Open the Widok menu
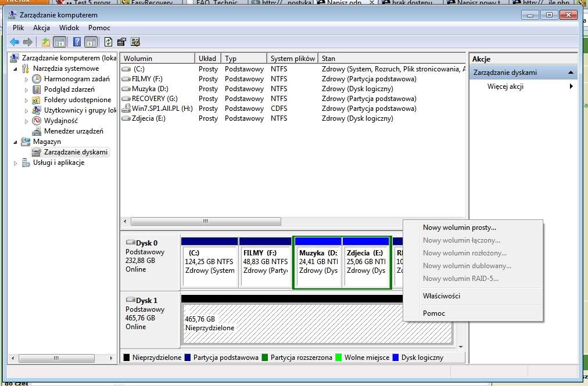 69,28
